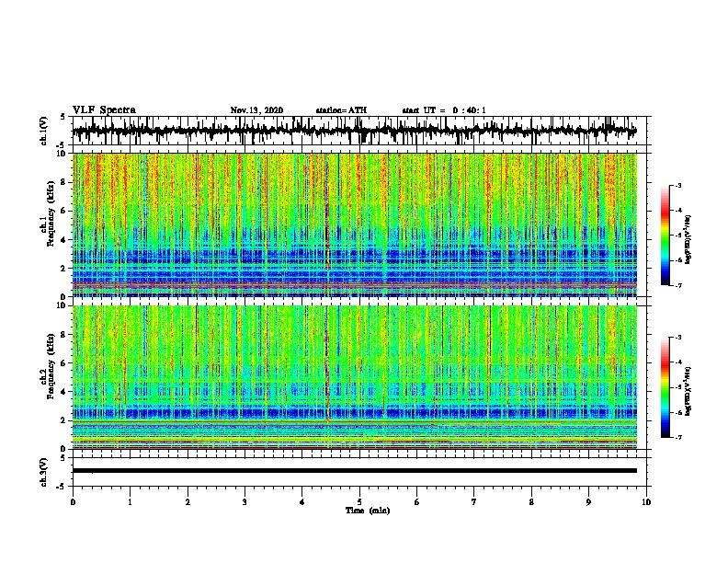Viewport: 728px width, 563px height.
Task: Click the x-axis tick label "4"
Action: click(302, 502)
